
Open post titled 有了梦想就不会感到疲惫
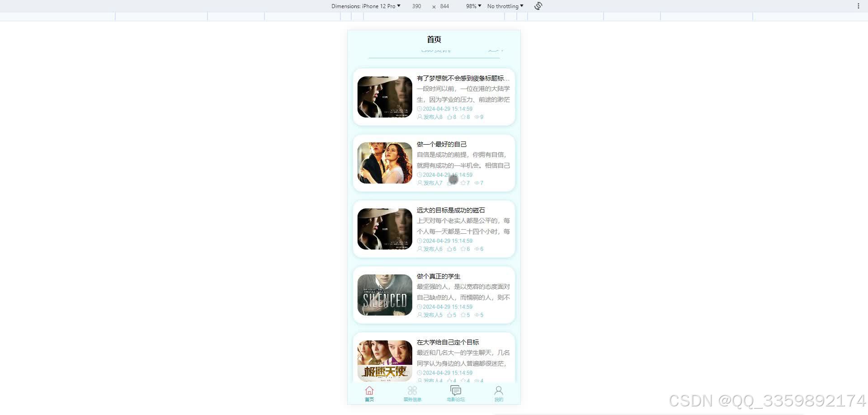(x=463, y=78)
